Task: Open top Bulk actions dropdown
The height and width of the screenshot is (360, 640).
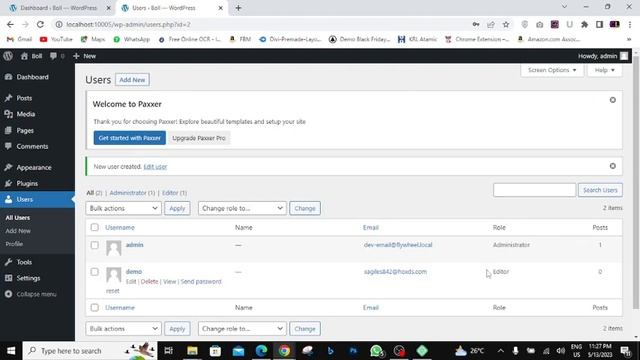Action: [123, 208]
